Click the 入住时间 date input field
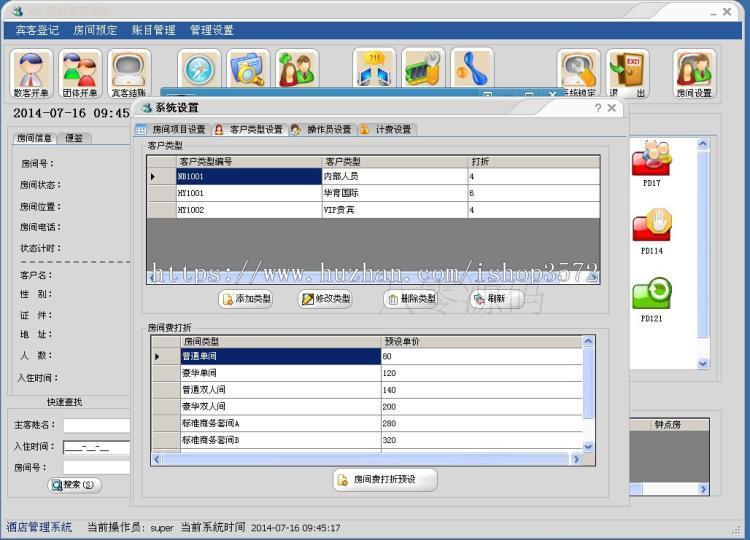Viewport: 750px width, 540px height. 97,447
